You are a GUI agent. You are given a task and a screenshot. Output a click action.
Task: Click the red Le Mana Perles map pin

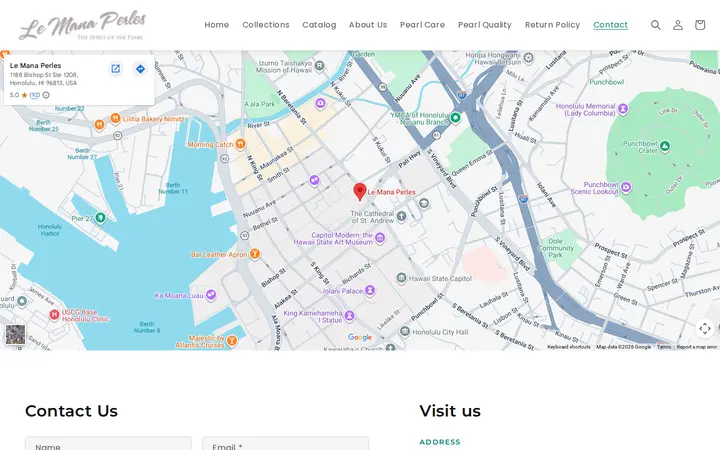pyautogui.click(x=360, y=191)
